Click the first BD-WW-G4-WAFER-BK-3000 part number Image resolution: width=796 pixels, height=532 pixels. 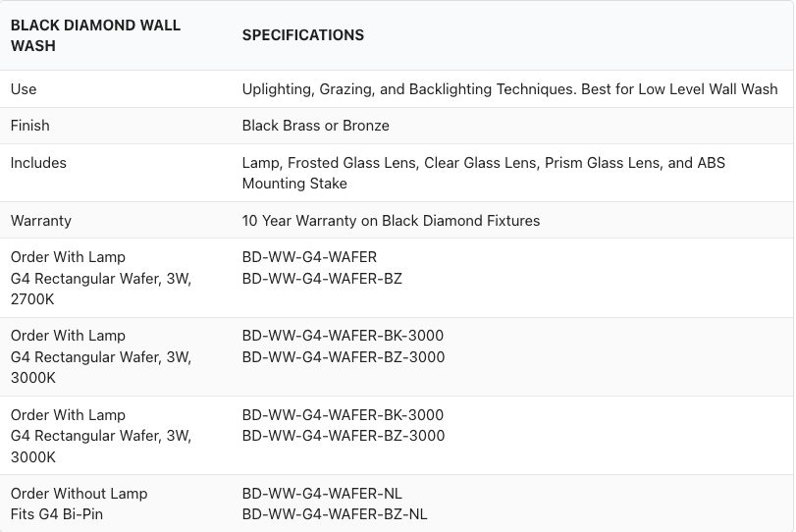pyautogui.click(x=343, y=336)
